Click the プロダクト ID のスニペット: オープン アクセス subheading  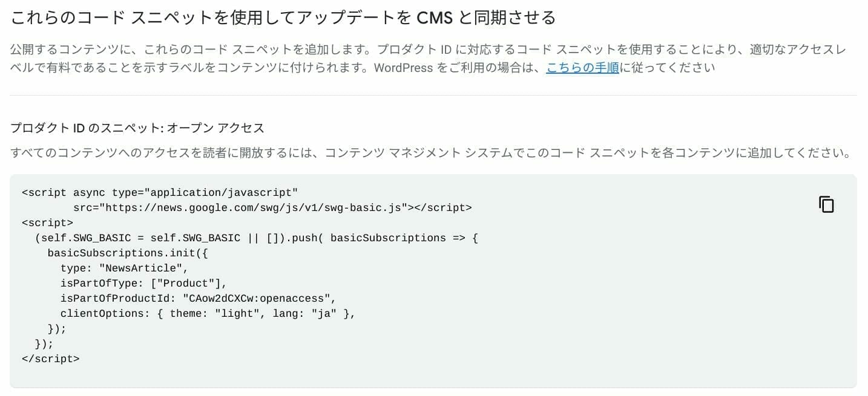(137, 128)
